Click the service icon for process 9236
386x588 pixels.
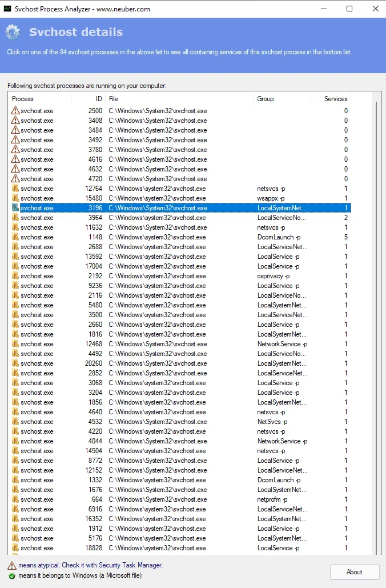click(15, 286)
